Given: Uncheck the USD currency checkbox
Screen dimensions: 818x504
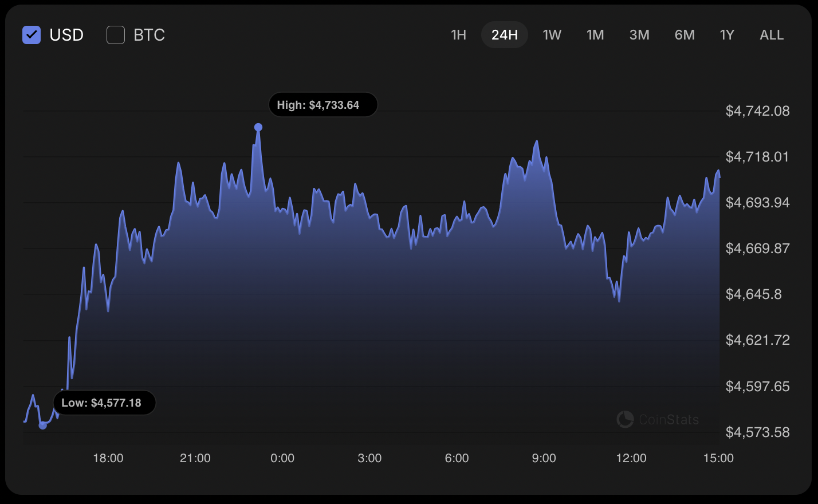Looking at the screenshot, I should (32, 35).
